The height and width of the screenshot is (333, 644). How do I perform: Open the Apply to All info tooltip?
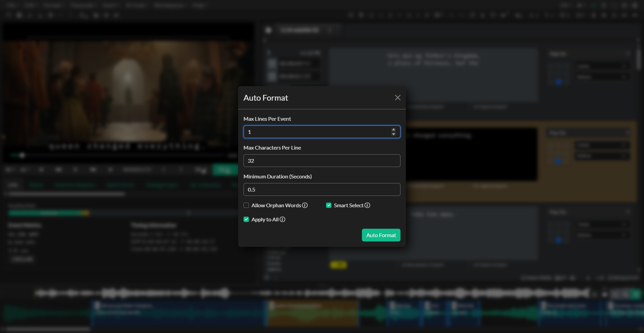282,219
